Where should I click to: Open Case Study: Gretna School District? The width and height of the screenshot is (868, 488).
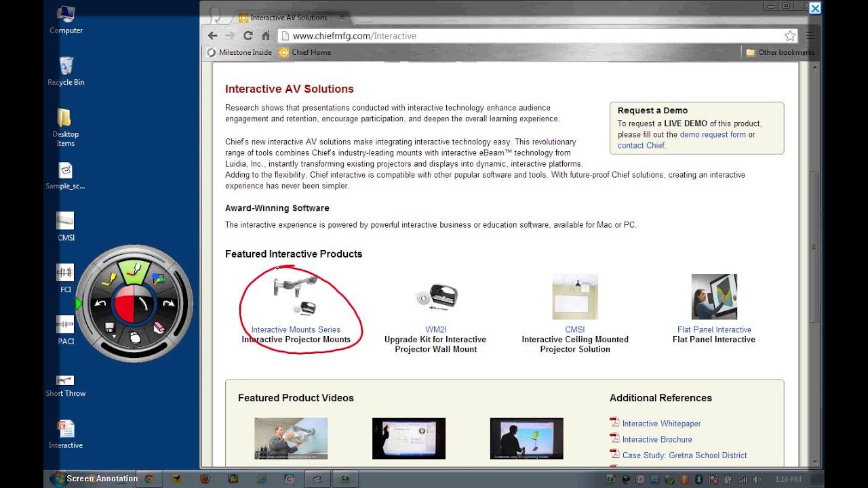(x=684, y=455)
